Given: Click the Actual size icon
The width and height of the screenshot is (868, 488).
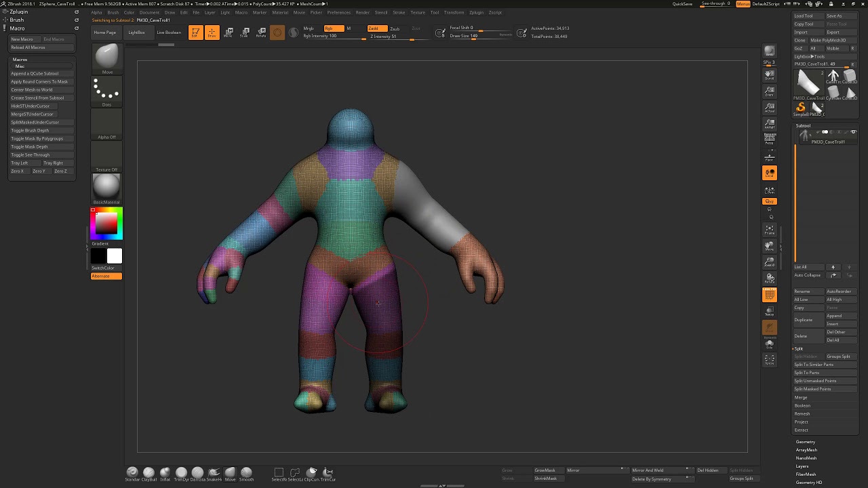Looking at the screenshot, I should tap(769, 107).
